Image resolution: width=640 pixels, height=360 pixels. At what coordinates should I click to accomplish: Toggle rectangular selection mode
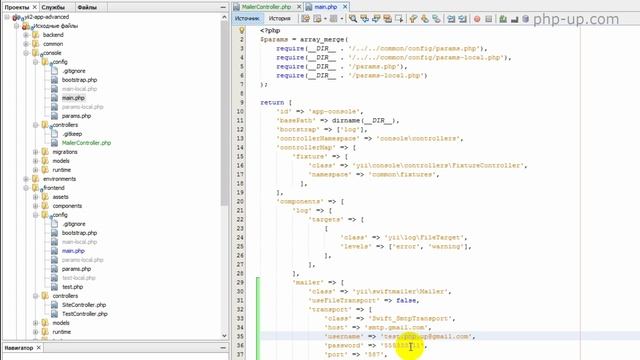tap(399, 19)
